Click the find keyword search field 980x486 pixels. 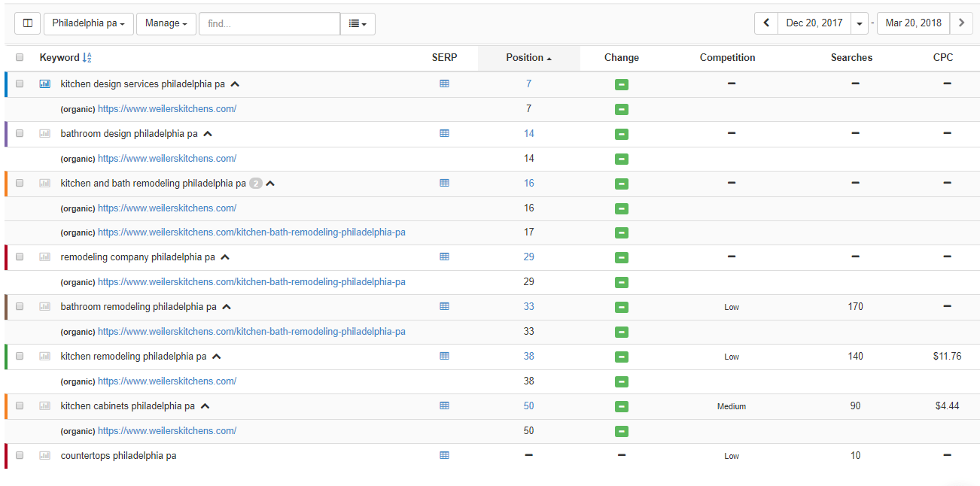[269, 23]
